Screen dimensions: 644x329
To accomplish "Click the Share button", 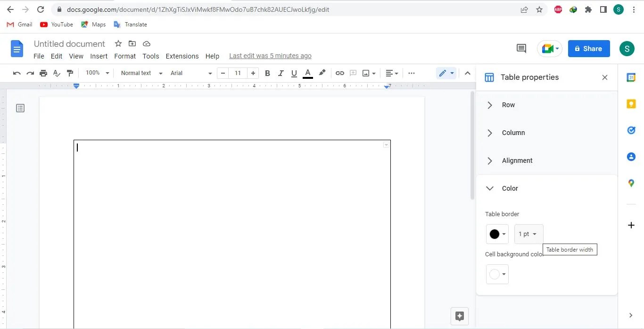I will tap(588, 49).
